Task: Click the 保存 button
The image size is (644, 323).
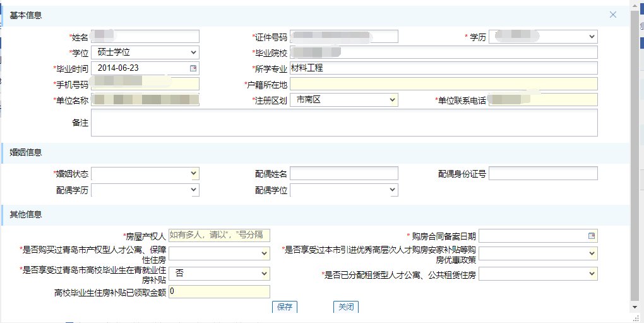Action: [284, 307]
